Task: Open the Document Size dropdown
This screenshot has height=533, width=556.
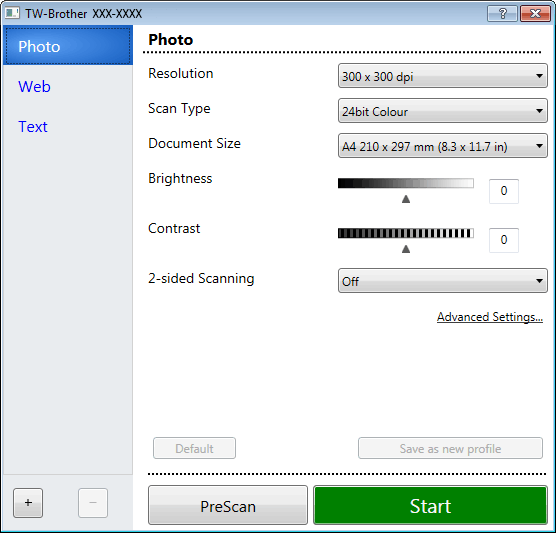Action: 443,145
